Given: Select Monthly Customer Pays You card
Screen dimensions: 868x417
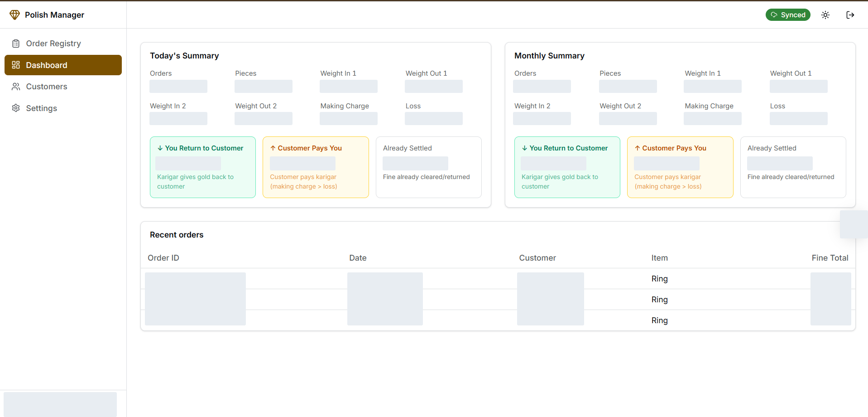Looking at the screenshot, I should pos(680,167).
